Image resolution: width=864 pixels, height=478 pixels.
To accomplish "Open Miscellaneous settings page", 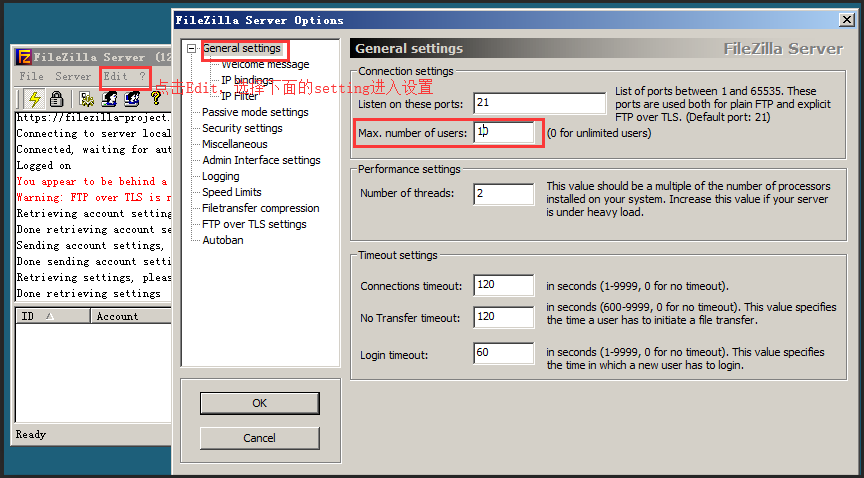I will point(235,144).
